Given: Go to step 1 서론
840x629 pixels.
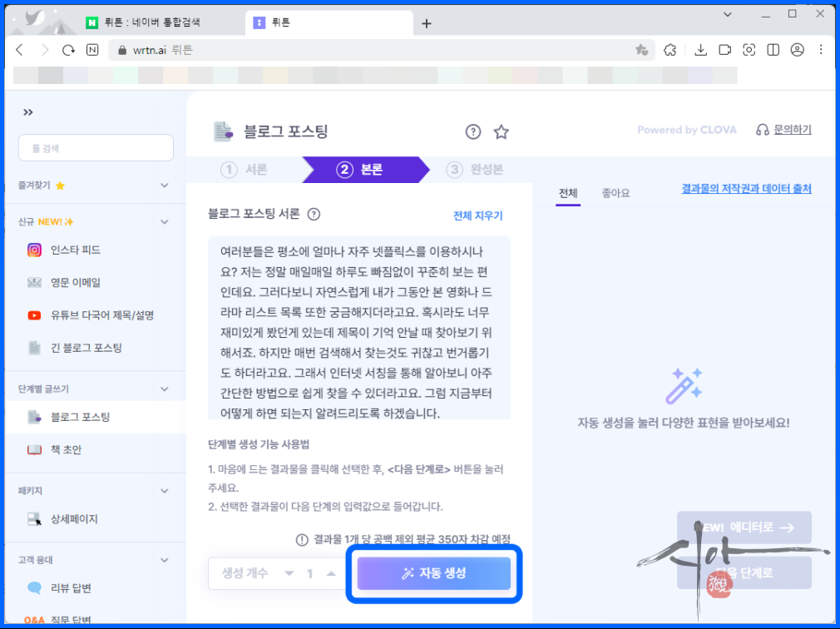Looking at the screenshot, I should [244, 170].
